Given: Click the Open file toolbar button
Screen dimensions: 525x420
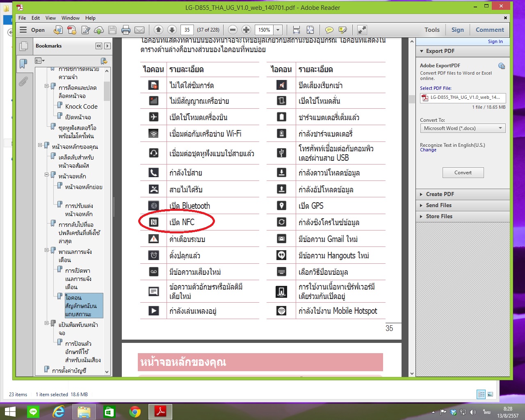Looking at the screenshot, I should coord(32,30).
